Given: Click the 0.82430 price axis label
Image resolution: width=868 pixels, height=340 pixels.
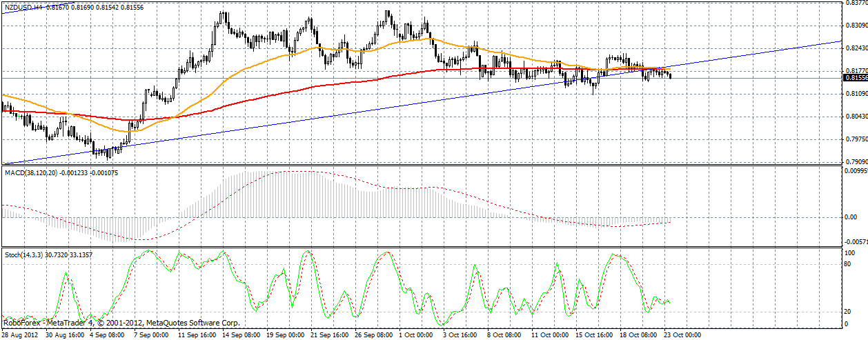Looking at the screenshot, I should point(856,48).
